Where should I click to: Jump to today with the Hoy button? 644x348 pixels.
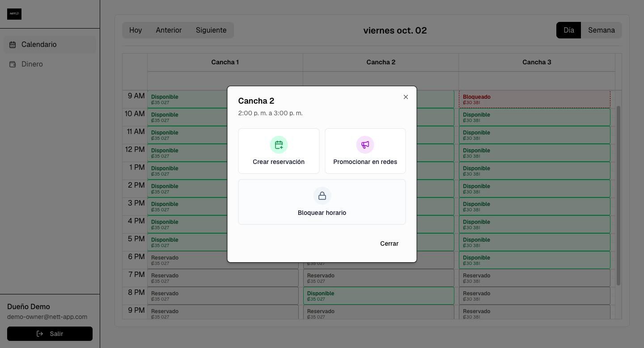click(x=136, y=30)
